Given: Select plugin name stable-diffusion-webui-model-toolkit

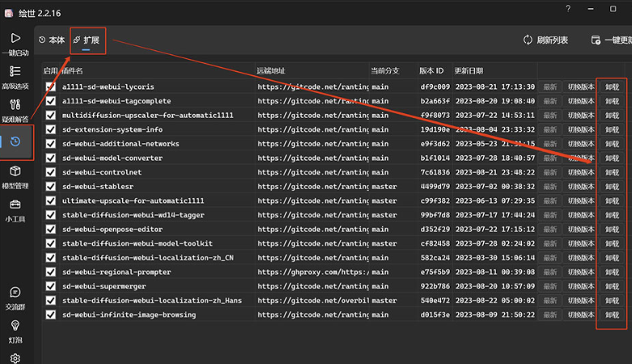Looking at the screenshot, I should pyautogui.click(x=138, y=243).
